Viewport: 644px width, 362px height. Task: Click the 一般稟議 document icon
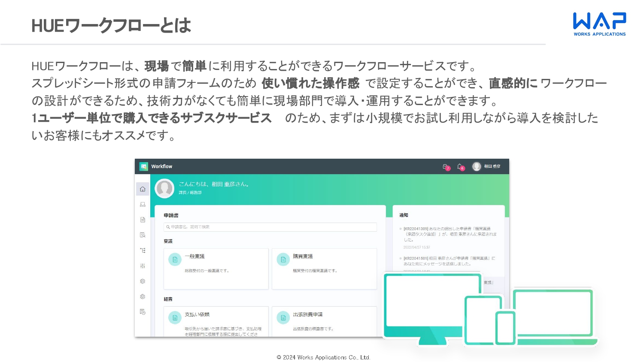tap(175, 259)
